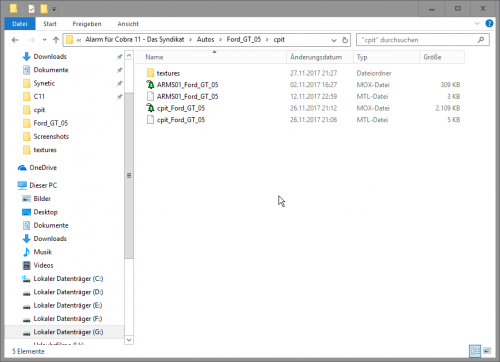Select OneDrive in navigation pane
Viewport: 500px width, 362px height.
tap(43, 168)
